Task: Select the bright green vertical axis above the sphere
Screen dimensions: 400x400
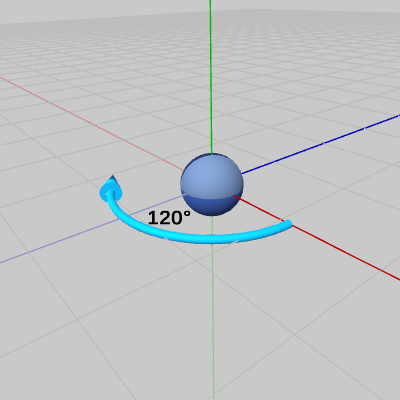Action: click(211, 77)
